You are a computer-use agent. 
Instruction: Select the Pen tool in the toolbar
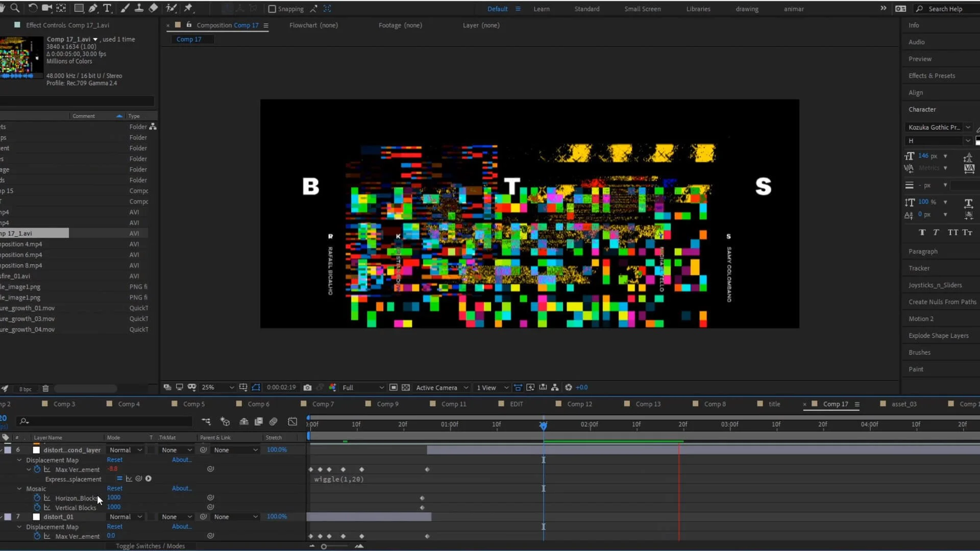click(93, 8)
